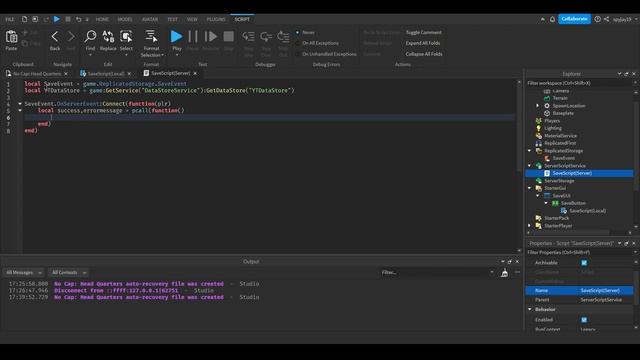640x360 pixels.
Task: Switch to the VIEW ribbon tab
Action: pos(192,19)
